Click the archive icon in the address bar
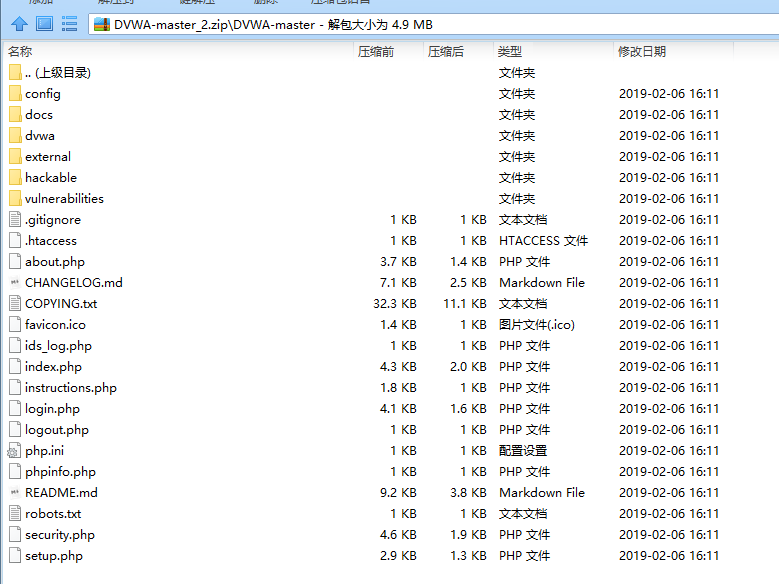 [x=102, y=24]
